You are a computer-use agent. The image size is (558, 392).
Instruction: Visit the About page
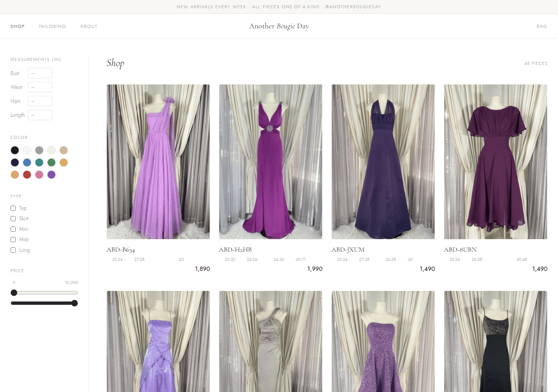89,27
